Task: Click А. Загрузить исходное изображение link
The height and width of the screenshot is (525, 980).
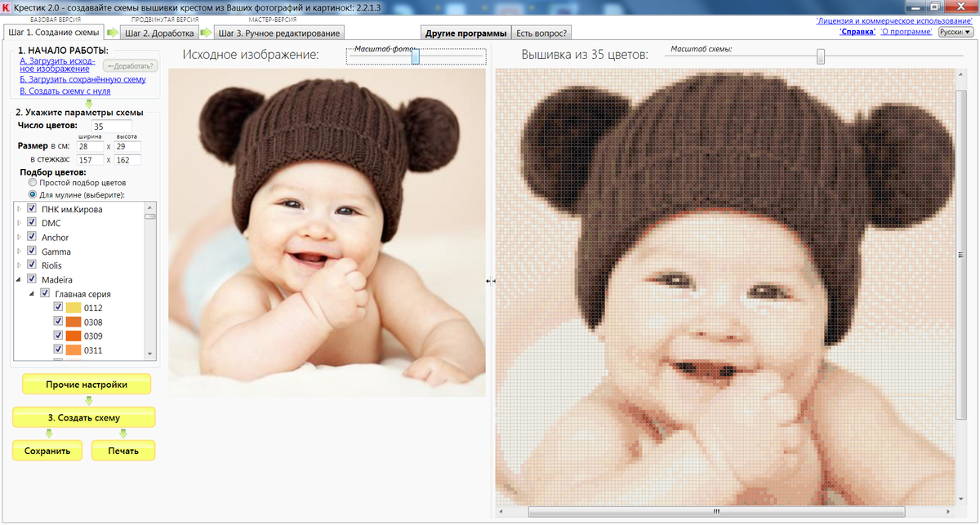Action: click(57, 65)
